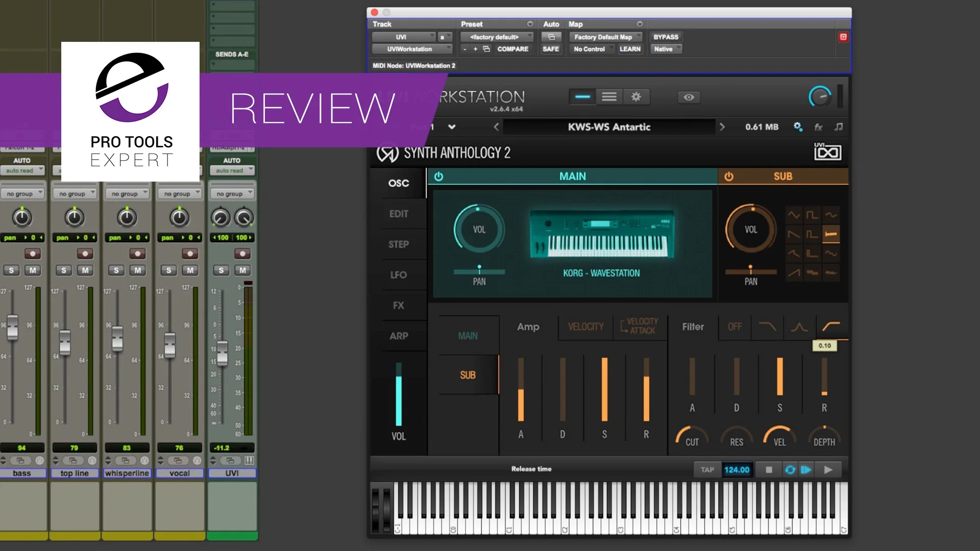Power off the SUB oscillator section
Screen dimensions: 980x551
coord(729,177)
